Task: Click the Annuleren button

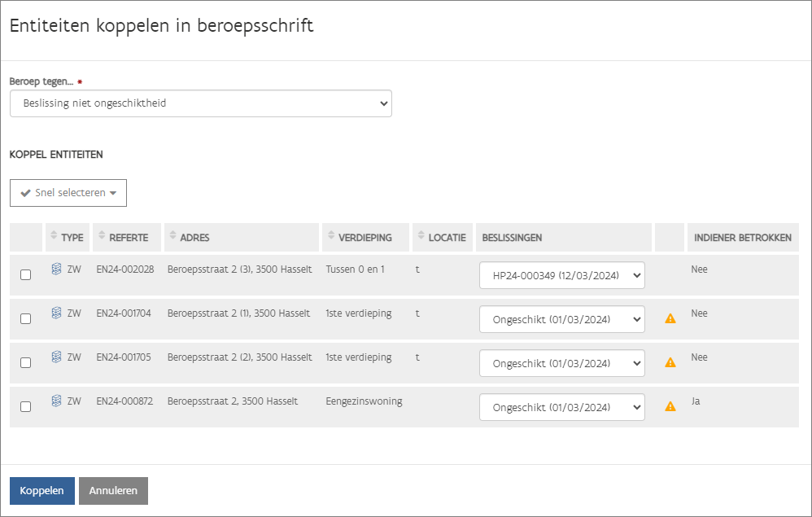Action: 113,491
